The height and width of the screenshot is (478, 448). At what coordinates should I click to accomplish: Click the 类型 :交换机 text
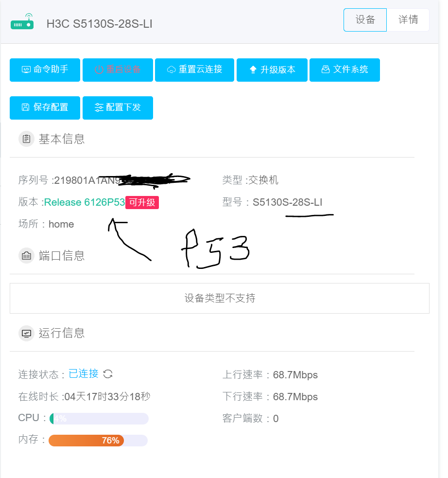click(250, 180)
